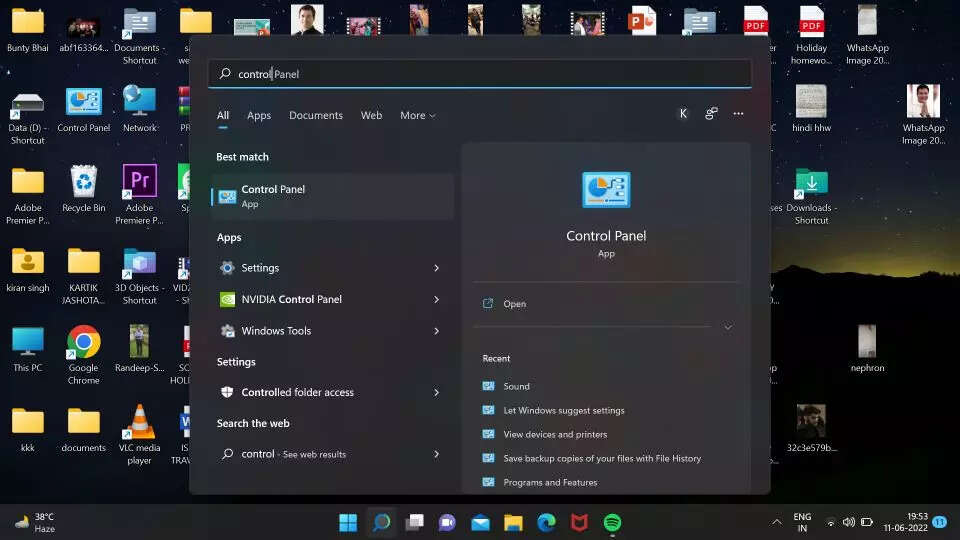Select the Recycle Bin desktop icon

coord(84,189)
